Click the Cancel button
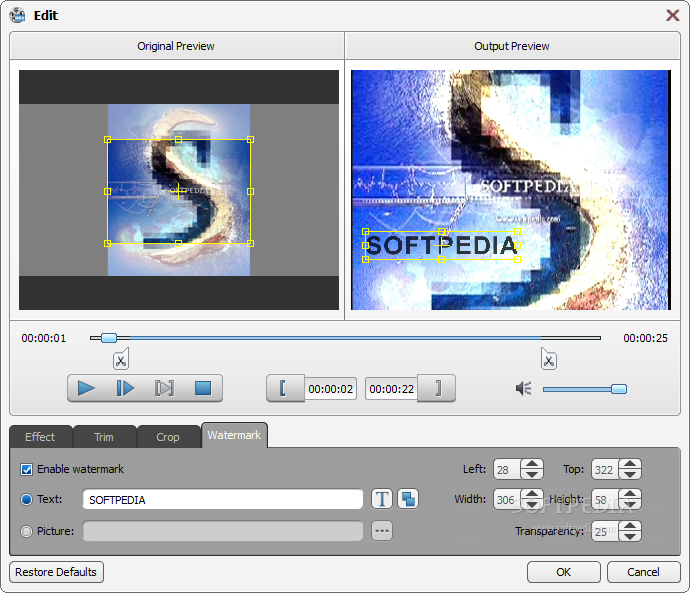Image resolution: width=690 pixels, height=593 pixels. [643, 572]
